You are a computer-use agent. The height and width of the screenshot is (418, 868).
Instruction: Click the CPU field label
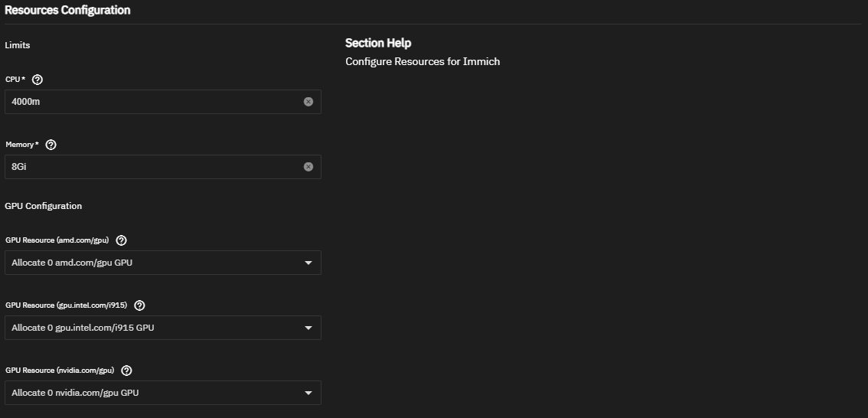pos(15,80)
